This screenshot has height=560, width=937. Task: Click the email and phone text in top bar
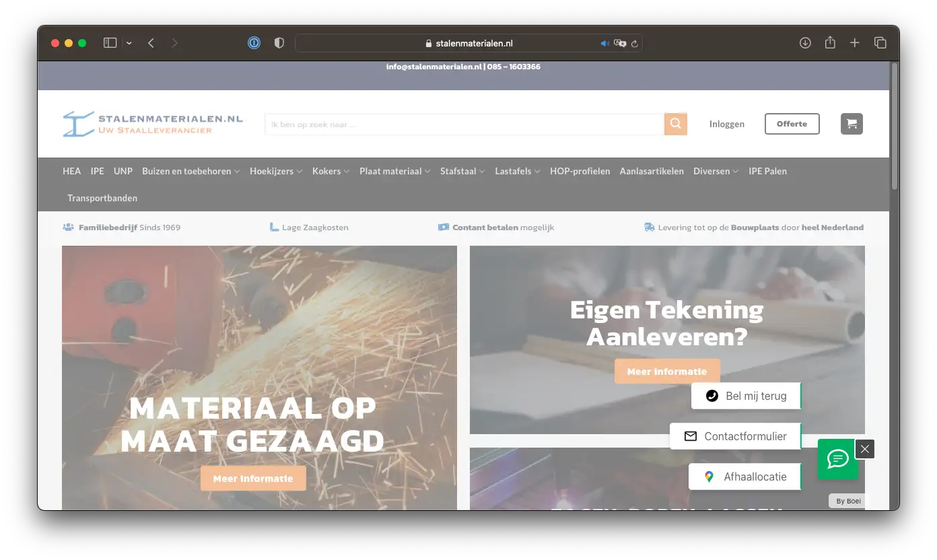point(463,67)
